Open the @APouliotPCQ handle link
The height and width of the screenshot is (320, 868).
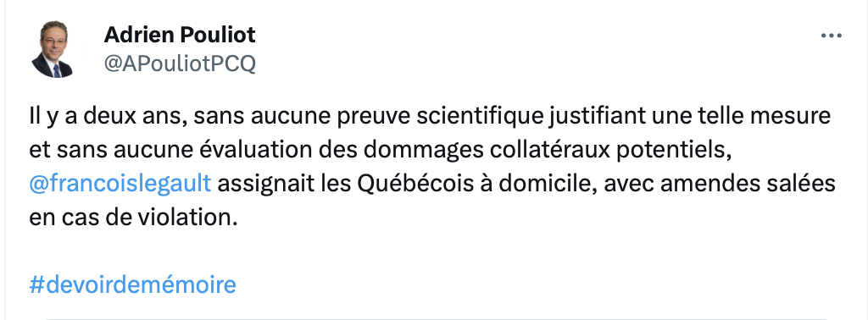coord(180,64)
